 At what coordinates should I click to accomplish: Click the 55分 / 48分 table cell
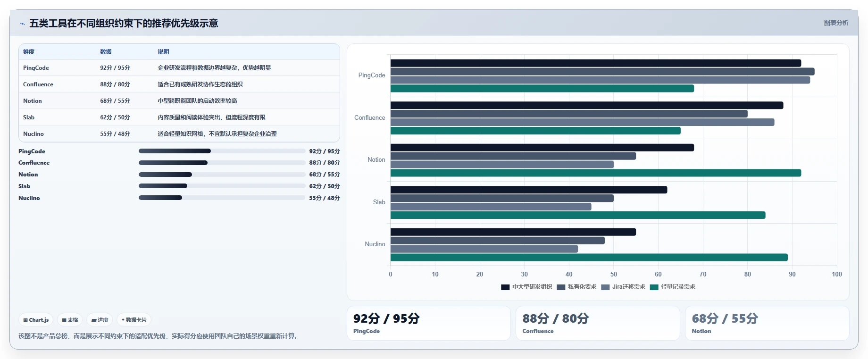115,134
